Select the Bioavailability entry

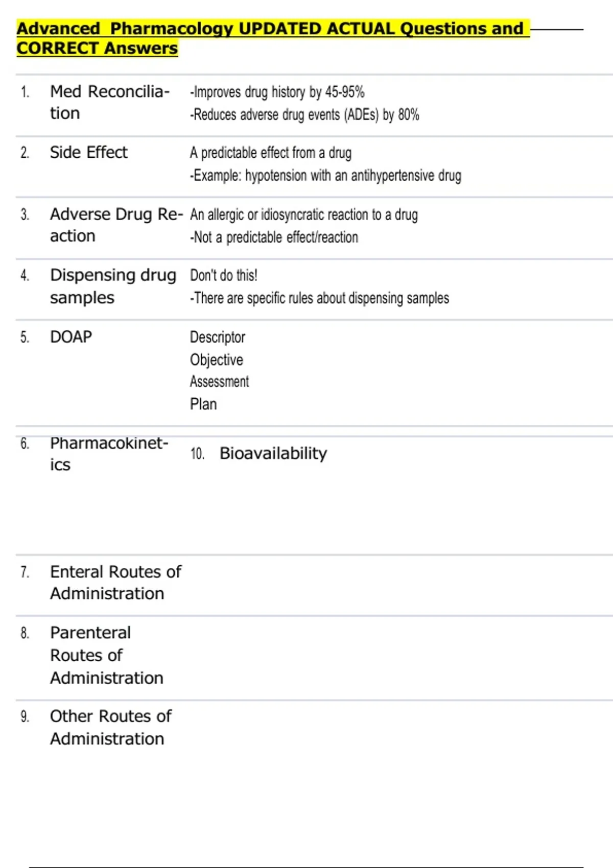(x=273, y=453)
